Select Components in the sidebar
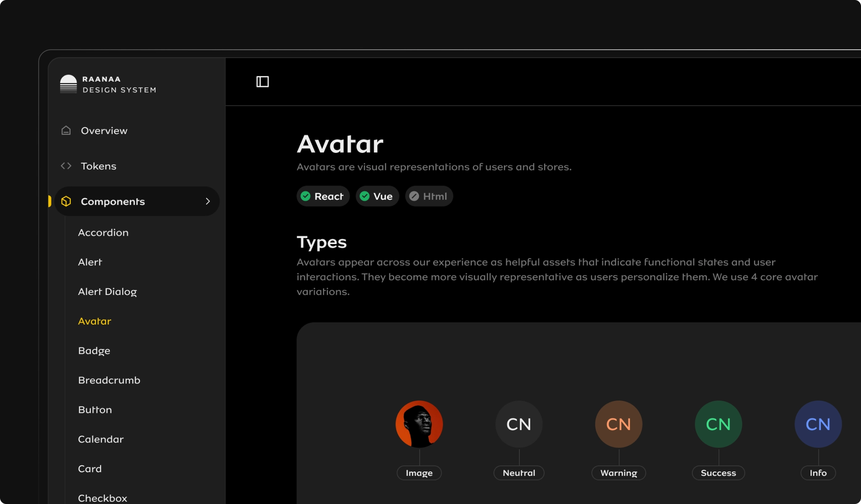 tap(137, 201)
